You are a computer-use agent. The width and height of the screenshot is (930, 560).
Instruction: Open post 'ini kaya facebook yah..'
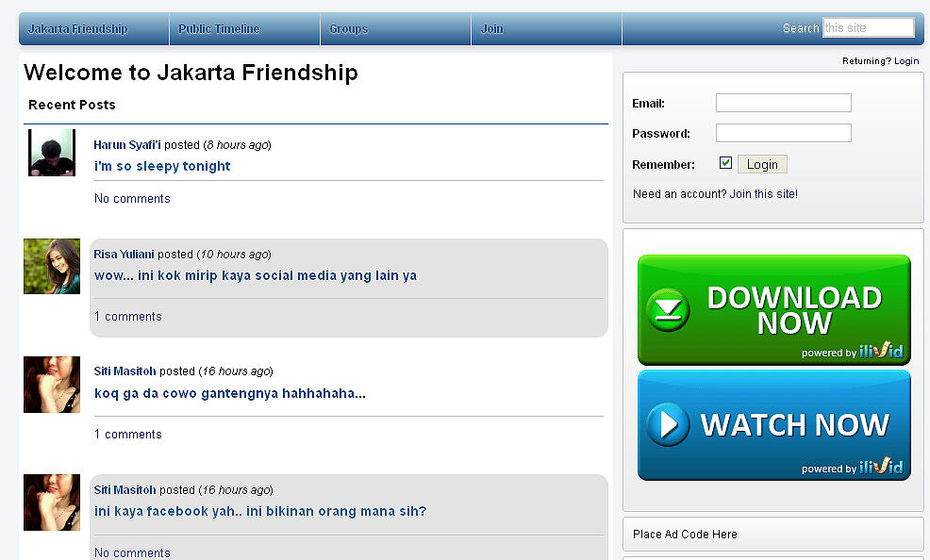tap(260, 512)
